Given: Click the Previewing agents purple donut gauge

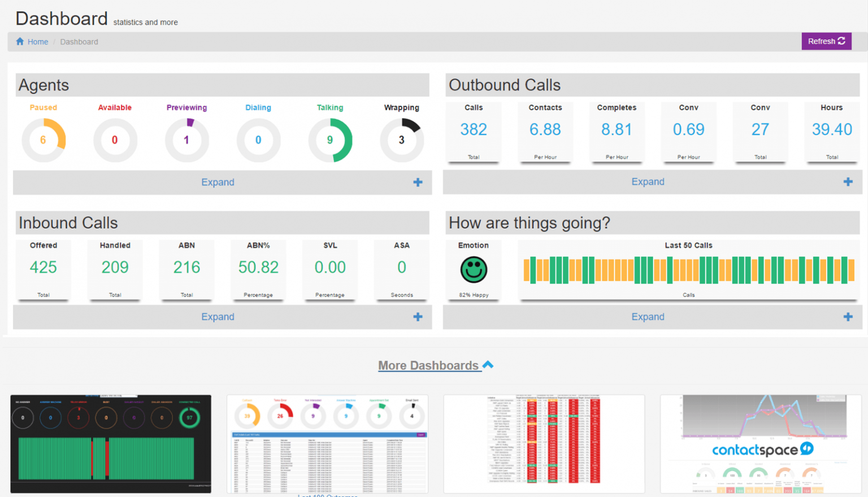Looking at the screenshot, I should (x=186, y=140).
